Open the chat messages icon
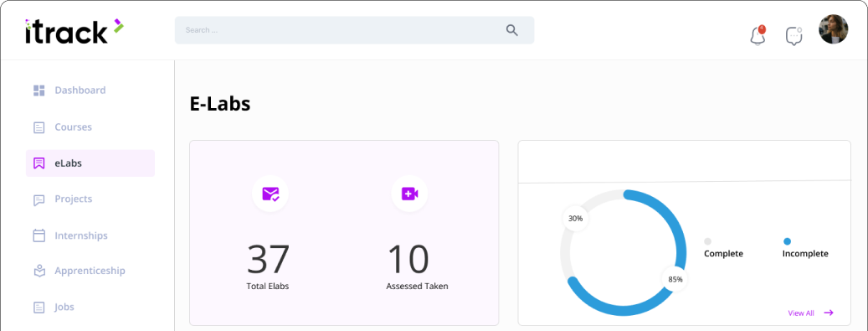Image resolution: width=868 pixels, height=331 pixels. [794, 36]
